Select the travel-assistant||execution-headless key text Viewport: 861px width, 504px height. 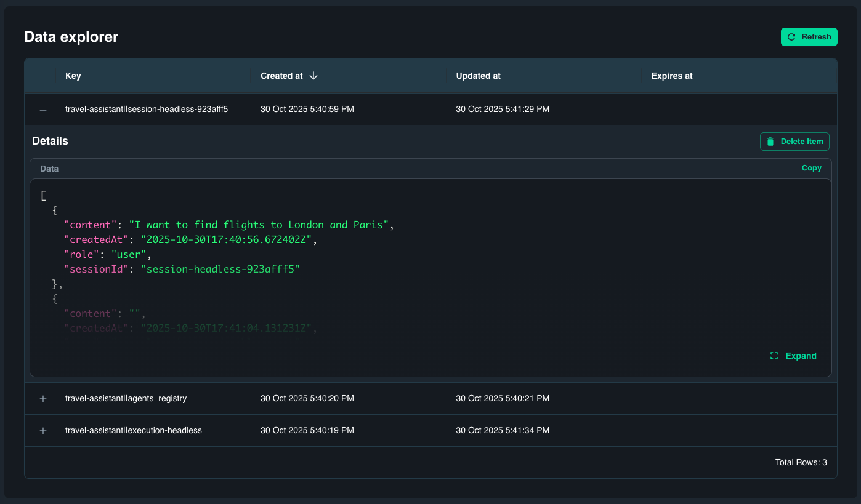click(x=133, y=430)
